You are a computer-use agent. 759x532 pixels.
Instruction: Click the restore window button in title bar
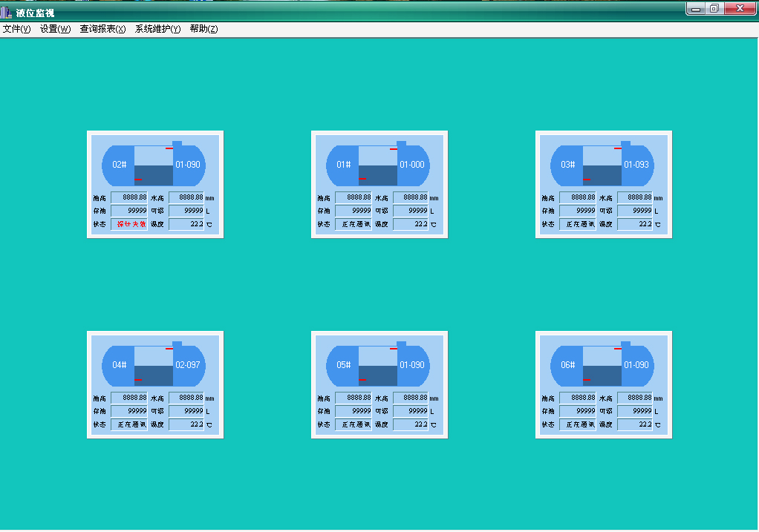pyautogui.click(x=714, y=9)
